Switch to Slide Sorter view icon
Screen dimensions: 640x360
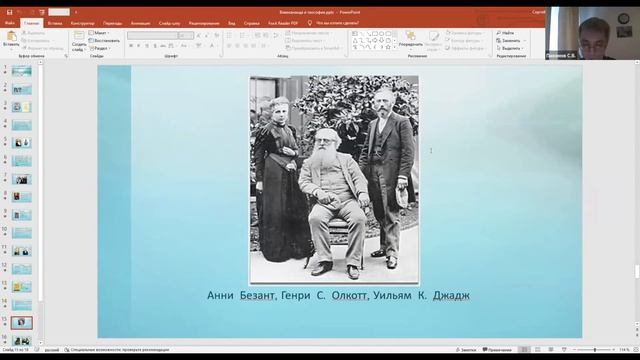pyautogui.click(x=538, y=350)
